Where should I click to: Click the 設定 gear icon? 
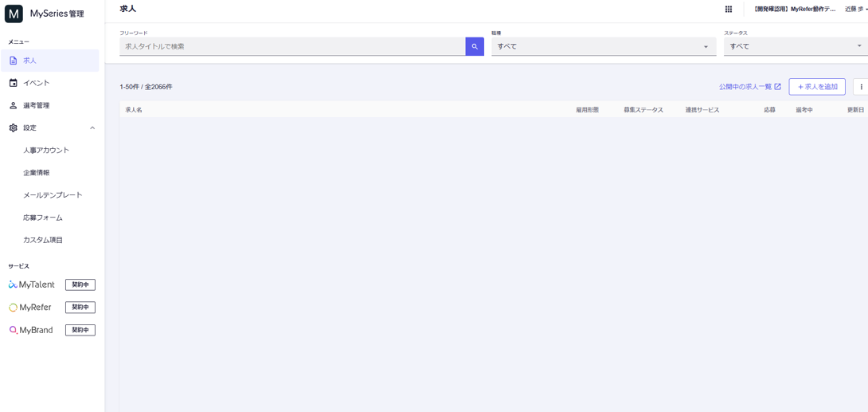pyautogui.click(x=14, y=128)
